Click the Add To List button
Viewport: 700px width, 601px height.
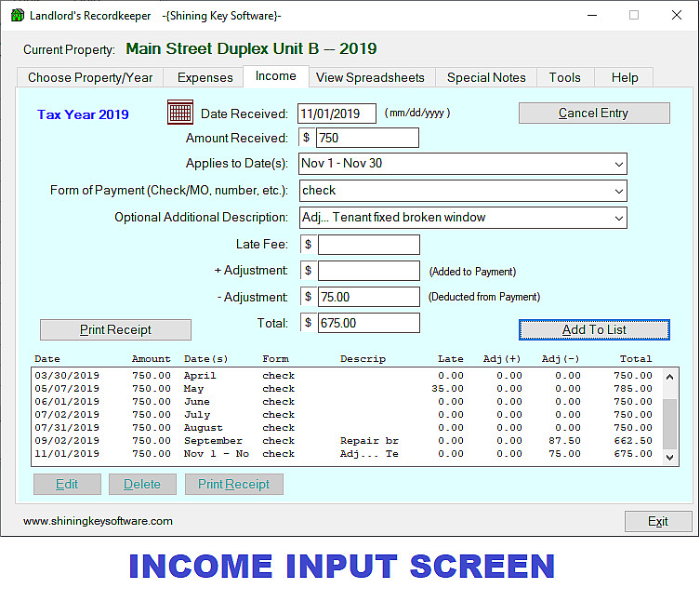tap(594, 329)
